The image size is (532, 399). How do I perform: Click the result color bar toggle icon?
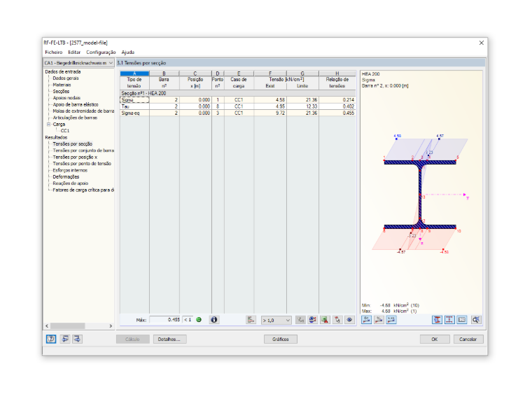point(312,320)
